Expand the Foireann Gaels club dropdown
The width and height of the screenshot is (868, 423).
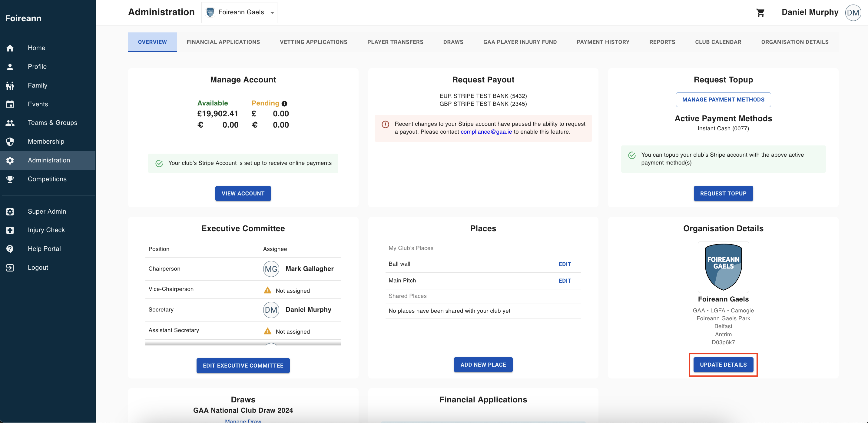click(239, 12)
